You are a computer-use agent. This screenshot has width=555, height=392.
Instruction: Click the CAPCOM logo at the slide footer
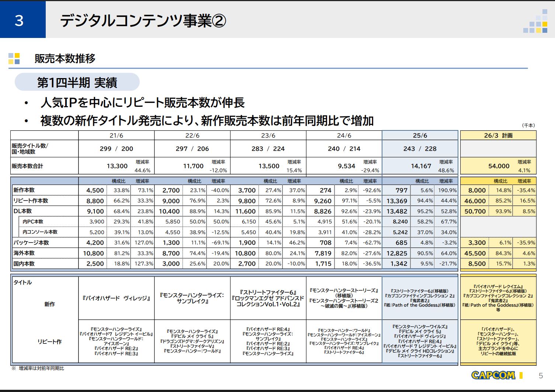493,375
